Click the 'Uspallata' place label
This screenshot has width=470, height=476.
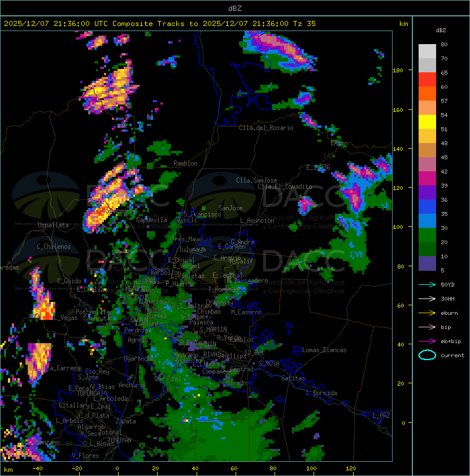[x=53, y=225]
